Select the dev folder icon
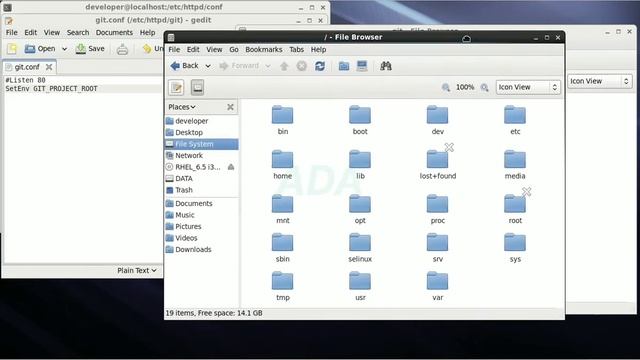 click(437, 115)
